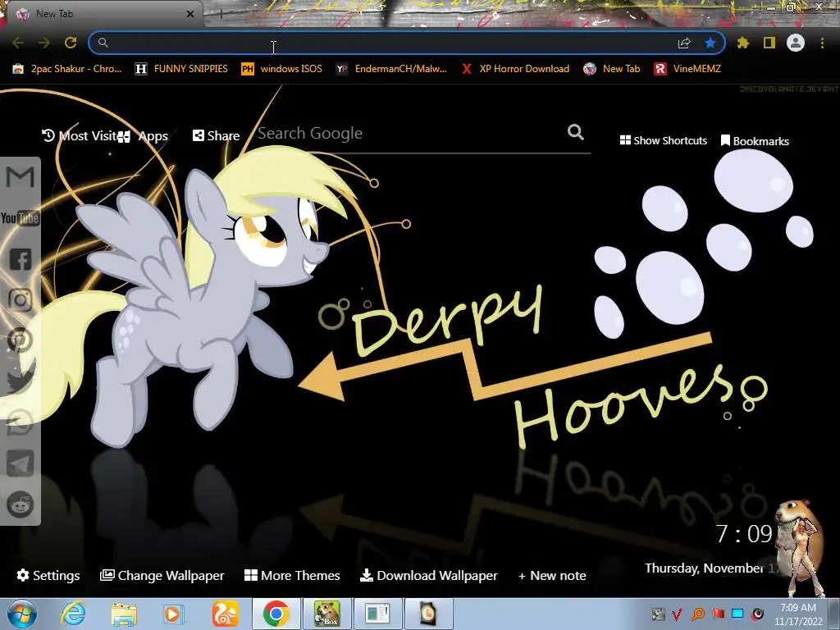This screenshot has height=630, width=840.
Task: Click the share page icon in address bar
Action: (x=684, y=43)
